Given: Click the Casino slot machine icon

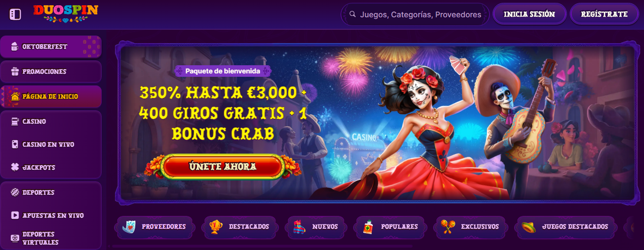Looking at the screenshot, I should [14, 121].
